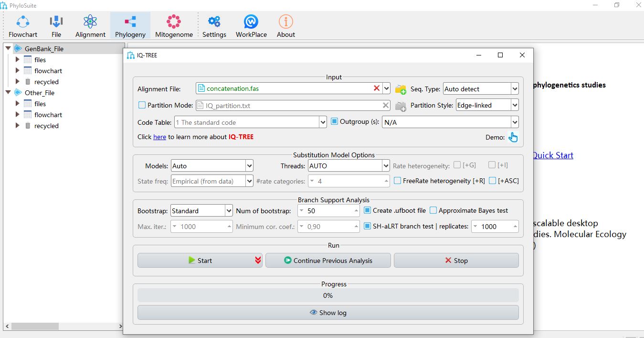644x338 pixels.
Task: Open the About info icon
Action: (286, 26)
